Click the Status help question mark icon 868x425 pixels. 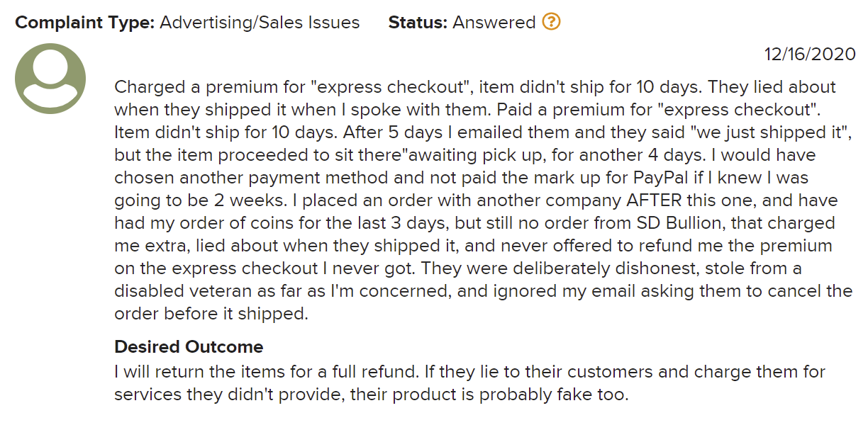[x=551, y=22]
